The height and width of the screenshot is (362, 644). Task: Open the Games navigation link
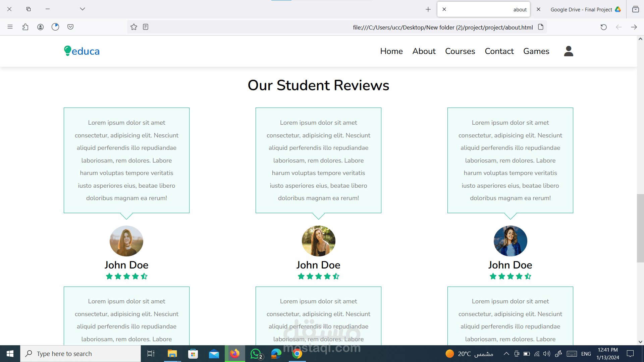click(x=536, y=51)
